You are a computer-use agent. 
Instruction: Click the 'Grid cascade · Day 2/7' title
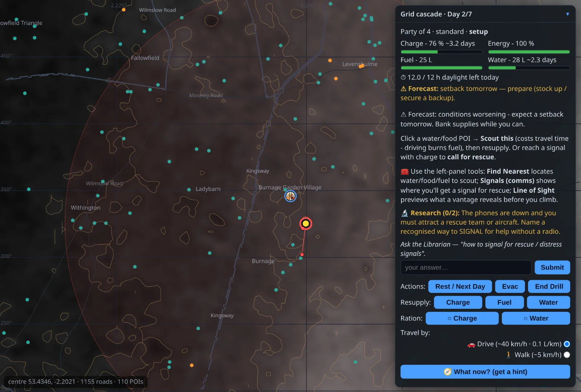[x=436, y=14]
